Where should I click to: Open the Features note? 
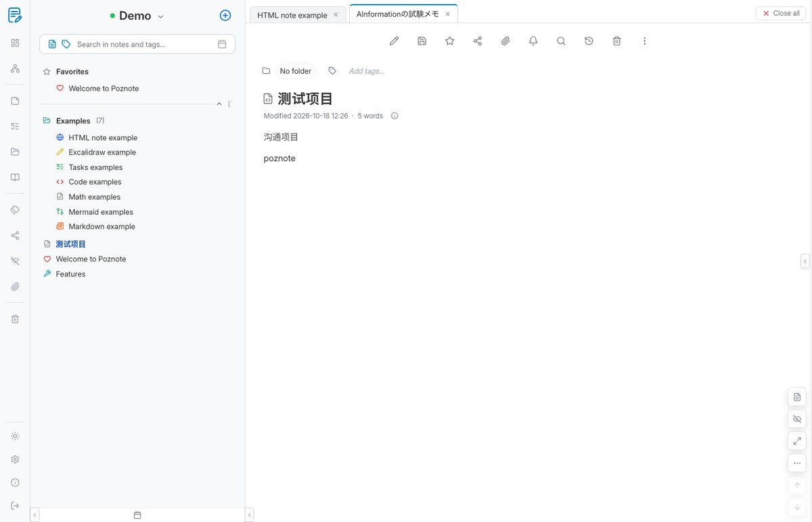(x=70, y=274)
